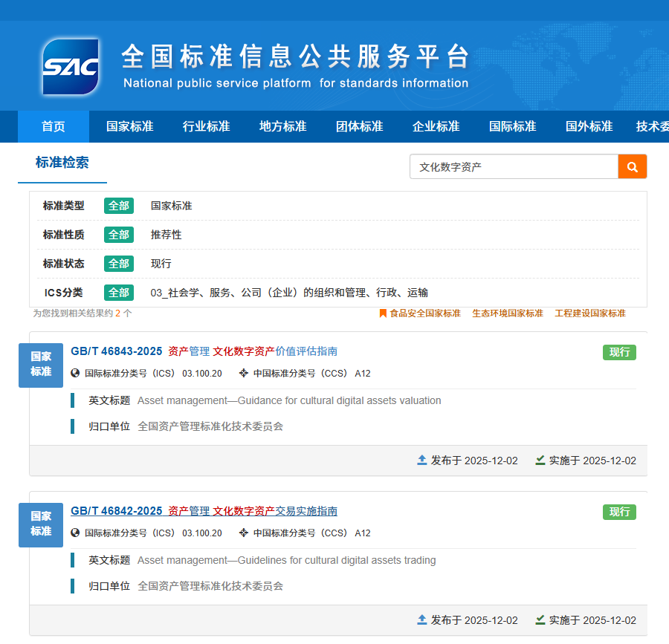This screenshot has width=669, height=644.
Task: Open the 生态环境国家标准 link
Action: coord(508,314)
